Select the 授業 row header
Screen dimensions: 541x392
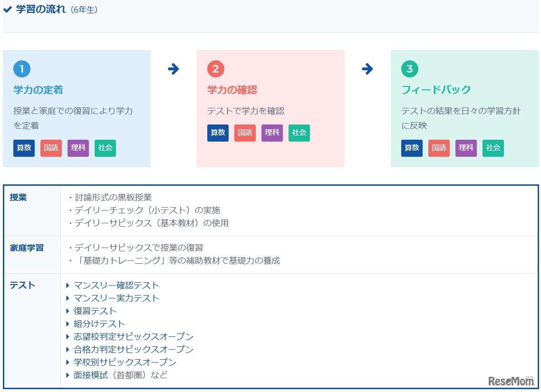coord(18,197)
